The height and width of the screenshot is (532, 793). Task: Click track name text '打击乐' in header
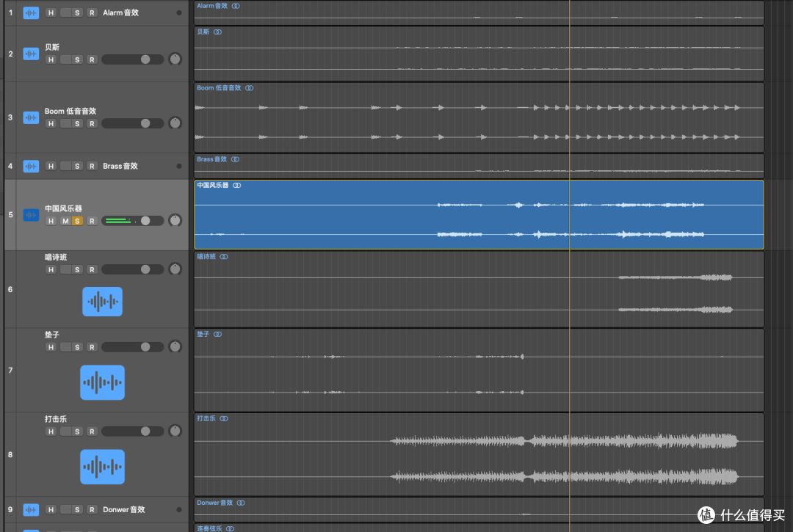(56, 419)
